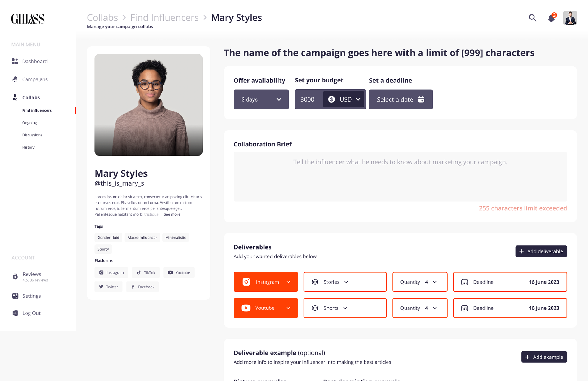
Task: Click the Add deliverable button
Action: point(541,251)
